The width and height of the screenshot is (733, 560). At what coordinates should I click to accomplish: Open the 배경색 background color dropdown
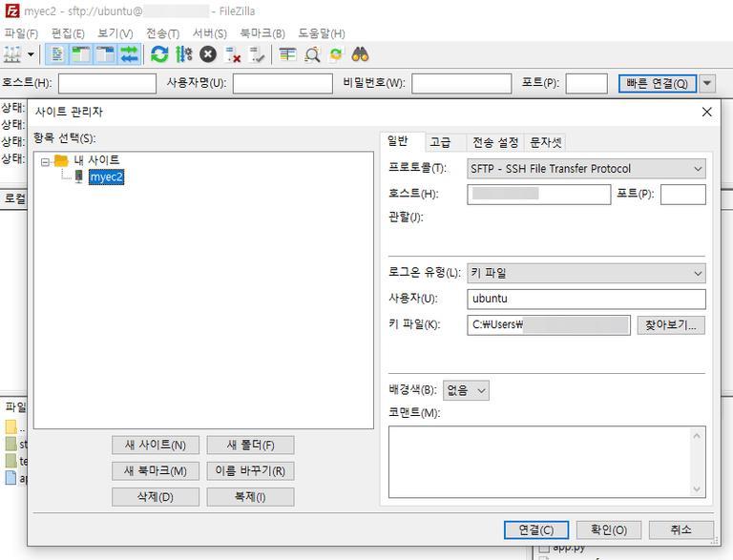pos(466,390)
